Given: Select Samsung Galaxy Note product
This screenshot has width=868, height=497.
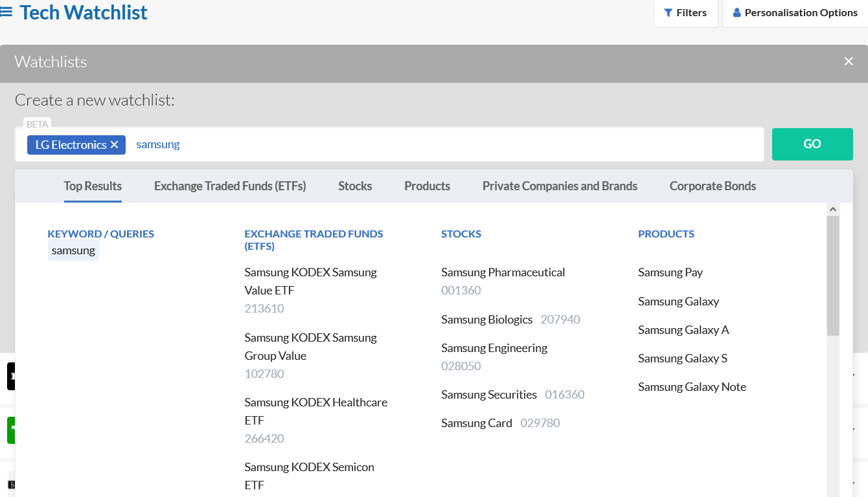Looking at the screenshot, I should pos(692,387).
